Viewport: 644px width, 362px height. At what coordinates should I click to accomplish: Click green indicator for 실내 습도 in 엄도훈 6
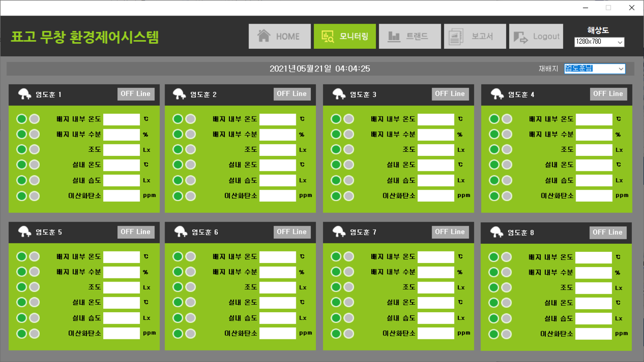click(178, 318)
